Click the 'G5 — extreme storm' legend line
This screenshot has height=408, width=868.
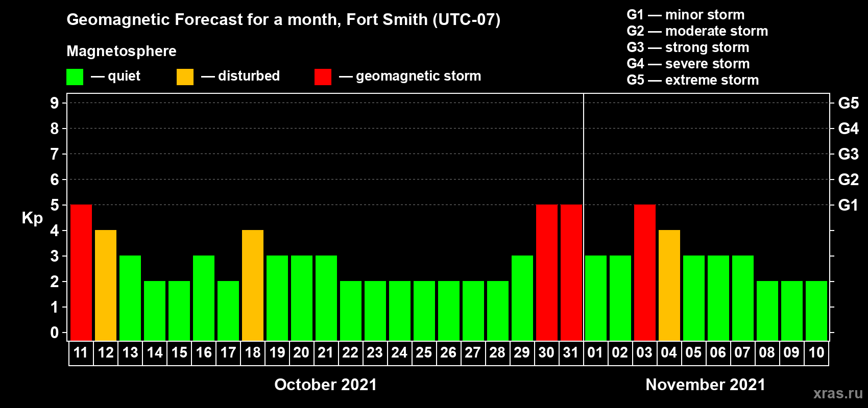click(693, 80)
